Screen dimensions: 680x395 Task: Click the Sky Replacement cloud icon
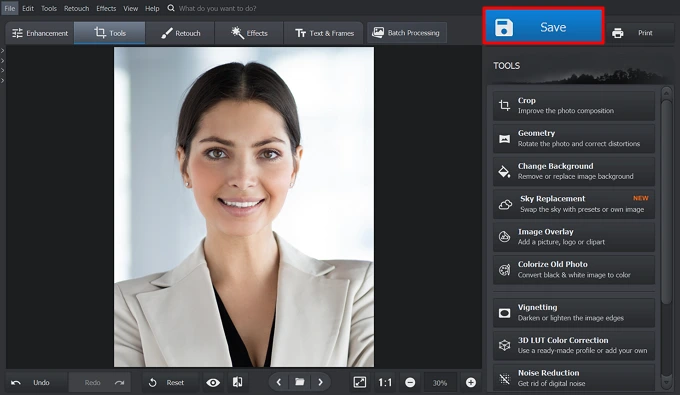pos(505,204)
